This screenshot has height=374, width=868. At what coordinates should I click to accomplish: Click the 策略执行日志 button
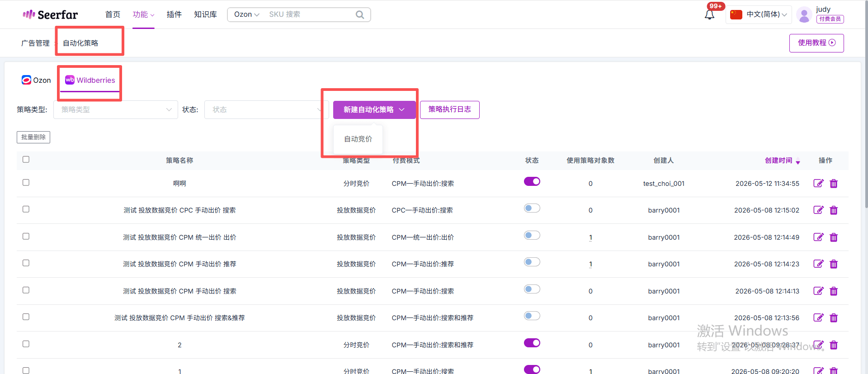click(x=449, y=109)
